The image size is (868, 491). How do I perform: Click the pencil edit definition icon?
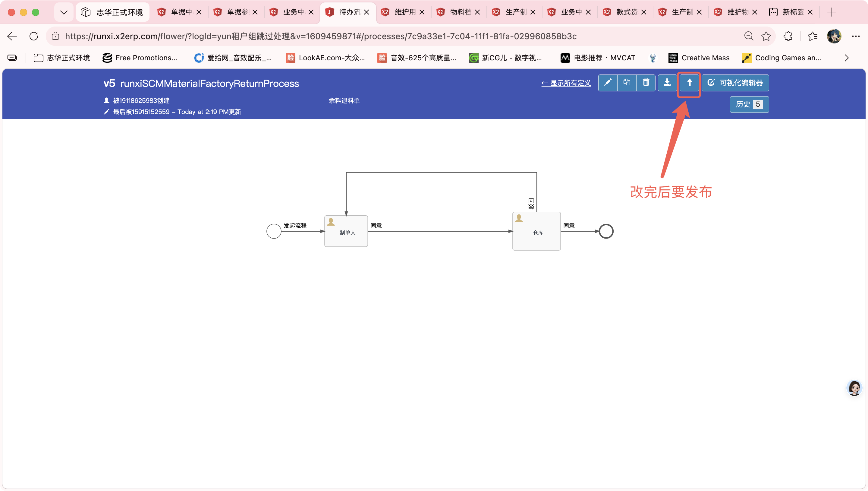click(x=608, y=83)
